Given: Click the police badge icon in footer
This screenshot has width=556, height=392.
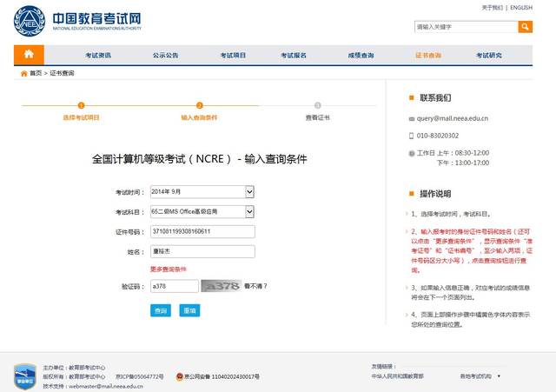Looking at the screenshot, I should tap(180, 376).
